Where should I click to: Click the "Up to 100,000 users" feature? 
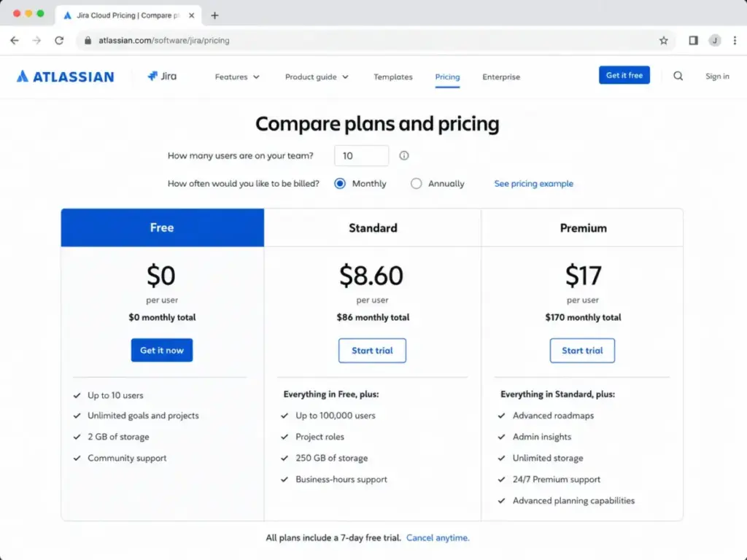336,416
